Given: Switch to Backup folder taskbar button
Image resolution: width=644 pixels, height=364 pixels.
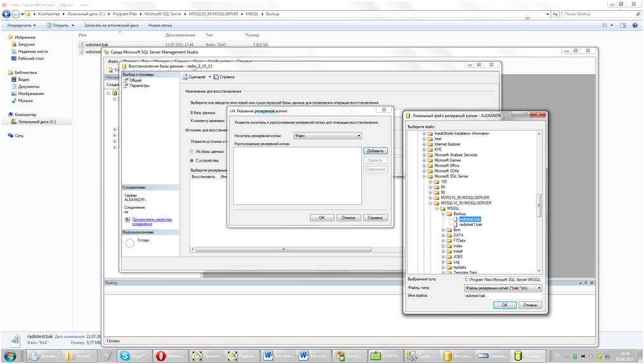Looking at the screenshot, I should pyautogui.click(x=79, y=356).
